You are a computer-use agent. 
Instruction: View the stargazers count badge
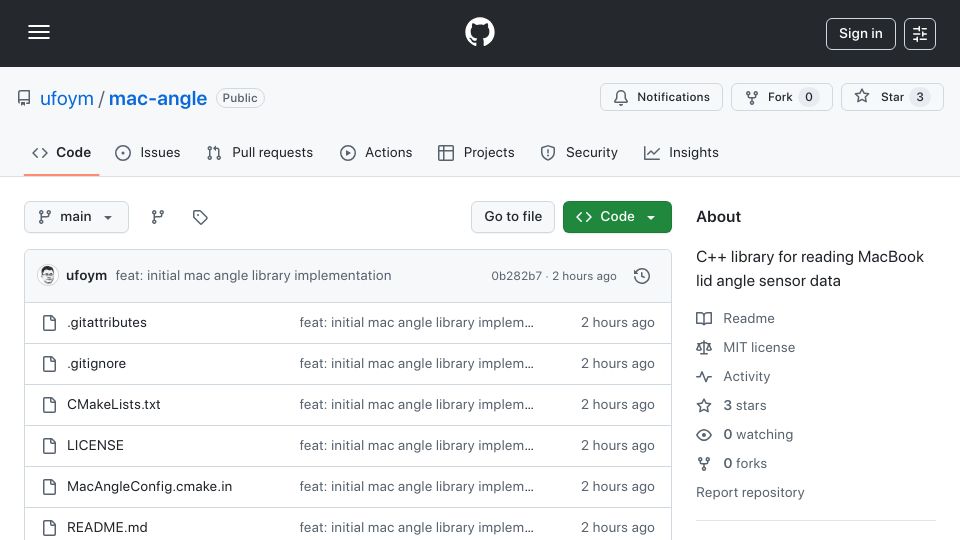pos(920,97)
